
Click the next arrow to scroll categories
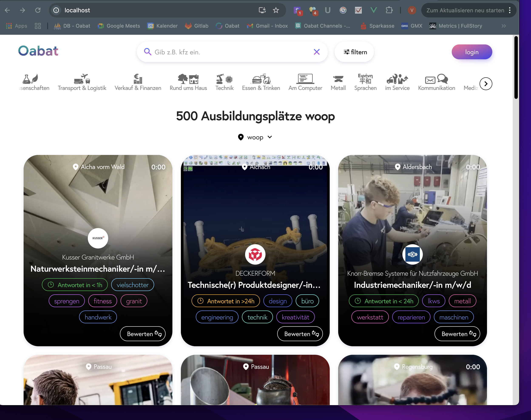[486, 83]
